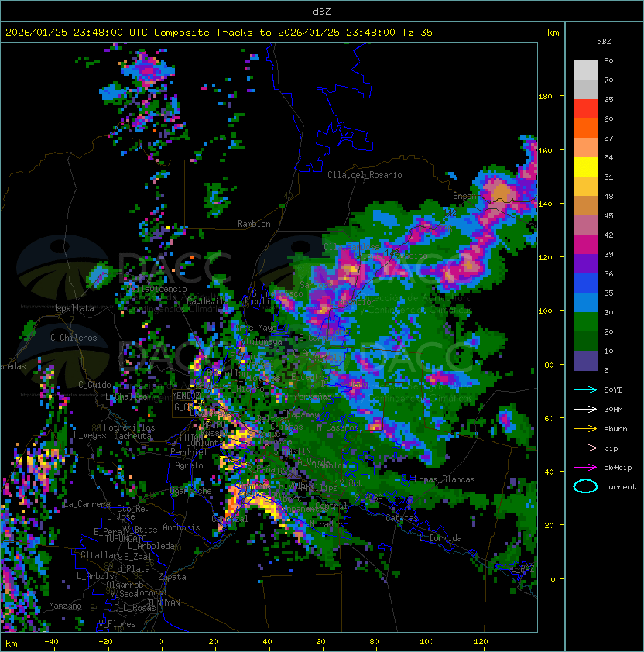Click the 'Manzano' map label
Viewport: 644px width, 652px height.
[x=65, y=606]
